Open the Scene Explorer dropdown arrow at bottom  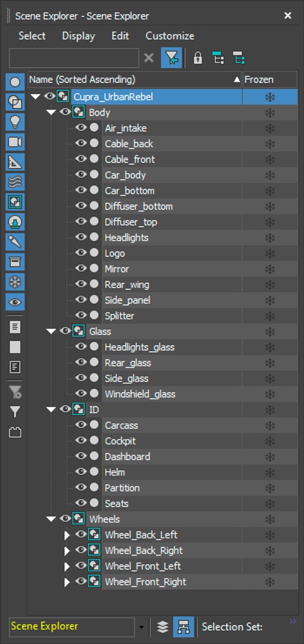(x=141, y=627)
